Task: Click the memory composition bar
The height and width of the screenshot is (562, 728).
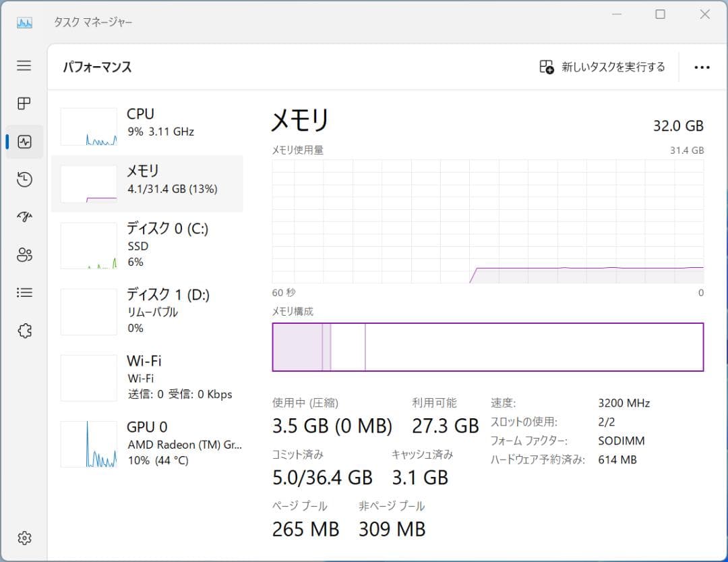Action: (x=487, y=346)
